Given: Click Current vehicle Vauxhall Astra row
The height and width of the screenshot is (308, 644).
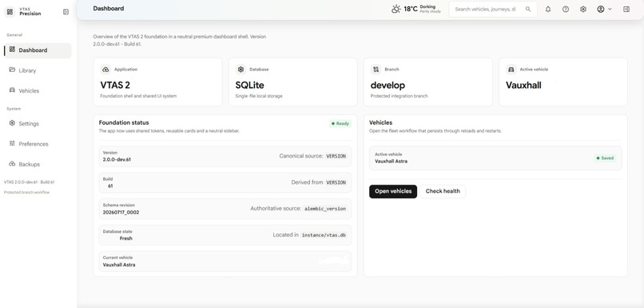Looking at the screenshot, I should coord(225,261).
